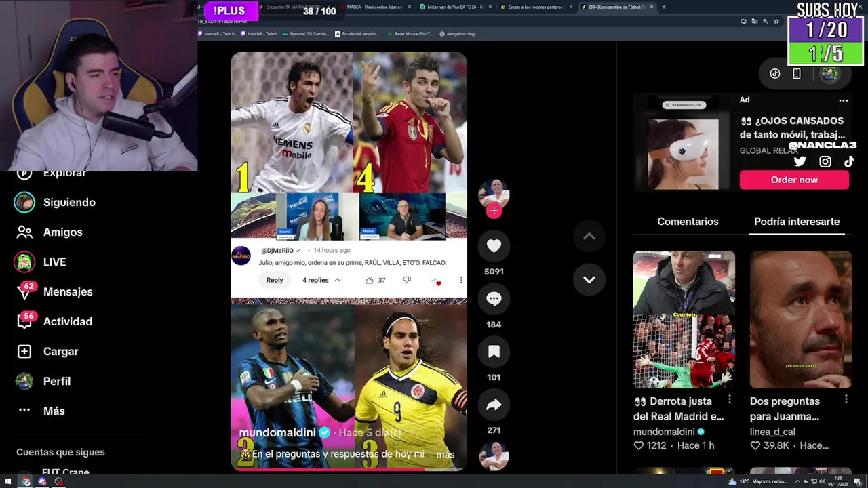
Task: Expand the caption with 'más'
Action: [x=445, y=455]
